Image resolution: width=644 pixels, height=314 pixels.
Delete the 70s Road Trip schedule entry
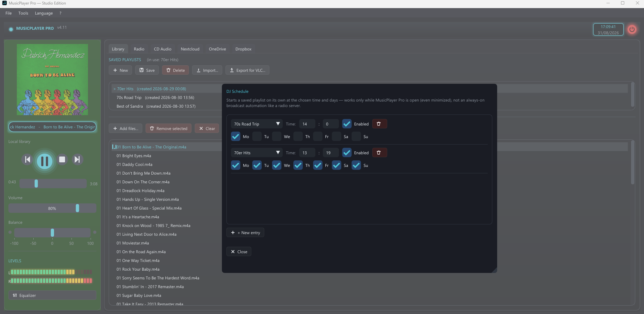(379, 124)
